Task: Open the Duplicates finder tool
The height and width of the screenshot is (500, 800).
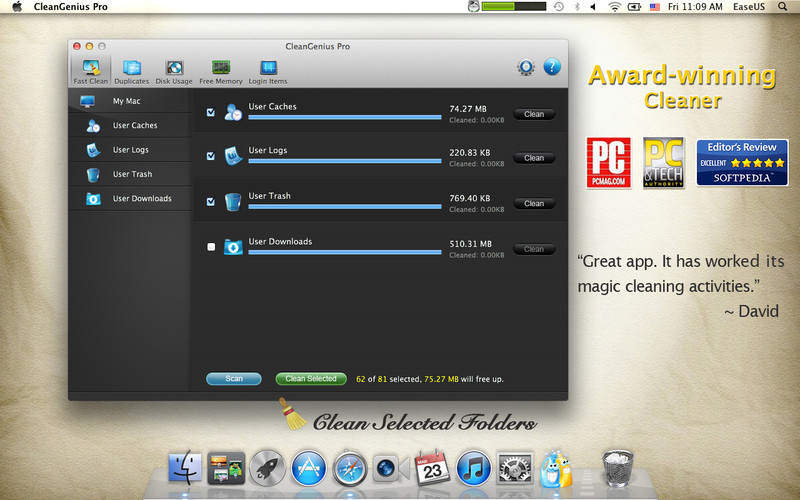Action: click(x=132, y=72)
